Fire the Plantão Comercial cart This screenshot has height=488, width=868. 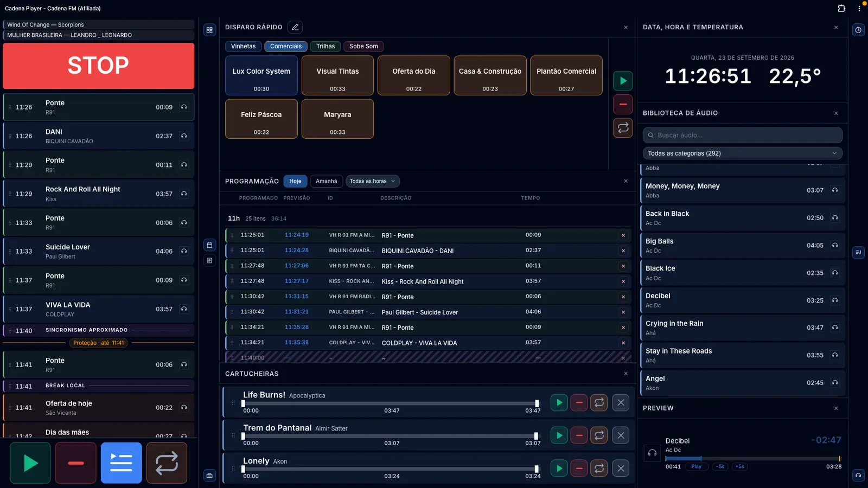coord(566,75)
